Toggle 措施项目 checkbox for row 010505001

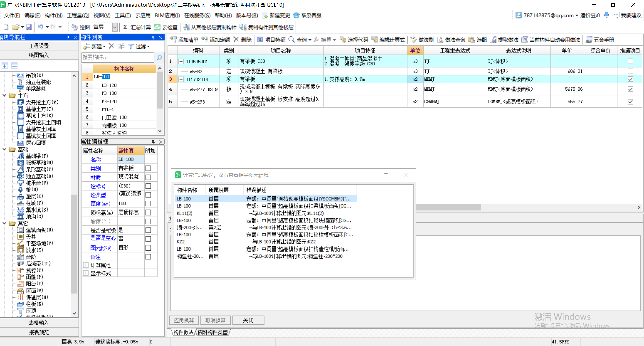(x=630, y=61)
